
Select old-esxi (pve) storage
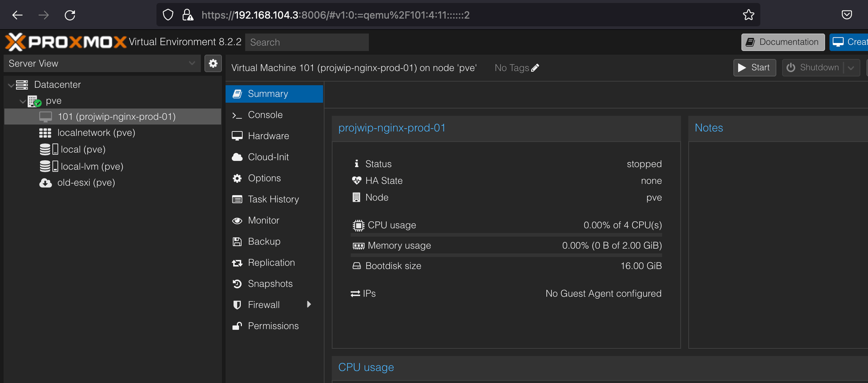pos(86,182)
